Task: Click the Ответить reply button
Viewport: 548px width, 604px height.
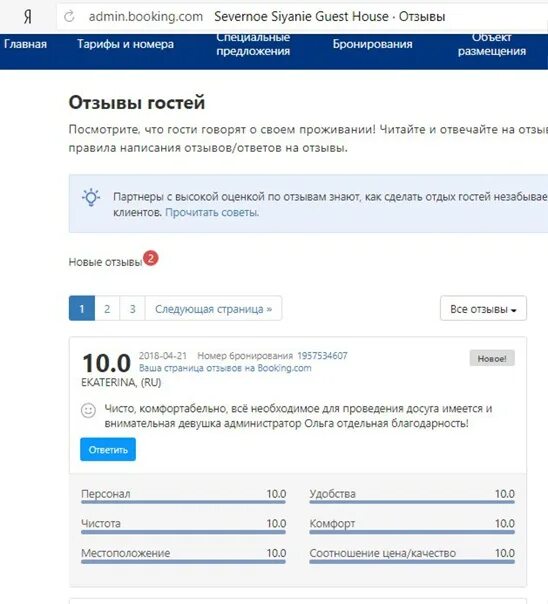Action: pos(108,450)
